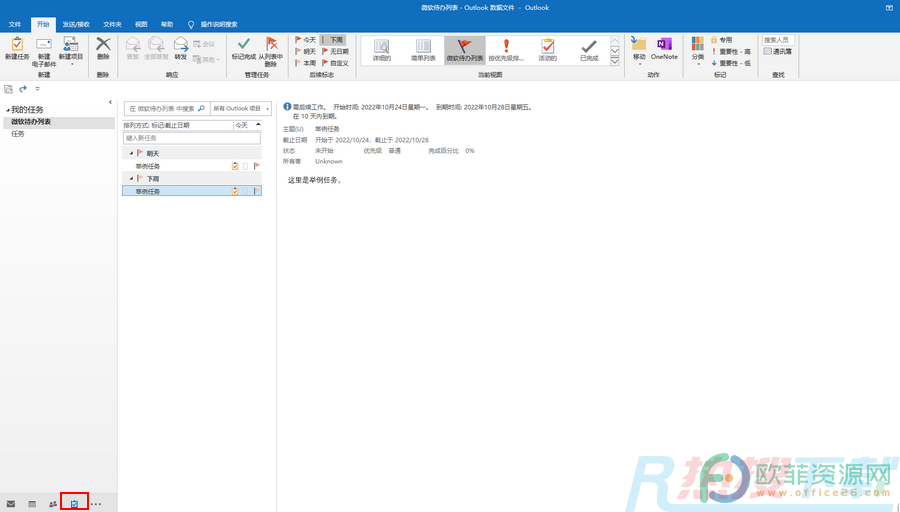Screen dimensions: 900x512
Task: Toggle the 专用 private lock
Action: (721, 40)
